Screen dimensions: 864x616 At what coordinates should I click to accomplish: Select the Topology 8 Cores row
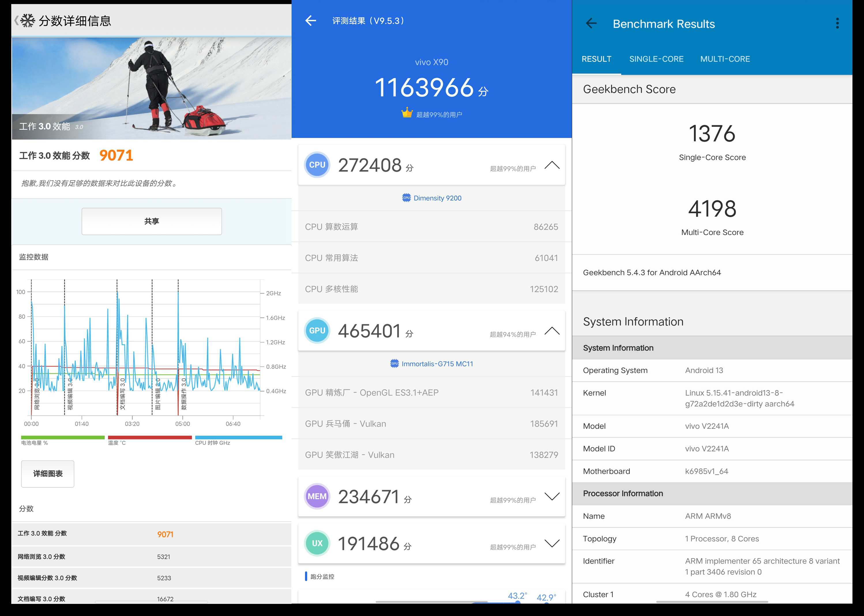click(712, 539)
